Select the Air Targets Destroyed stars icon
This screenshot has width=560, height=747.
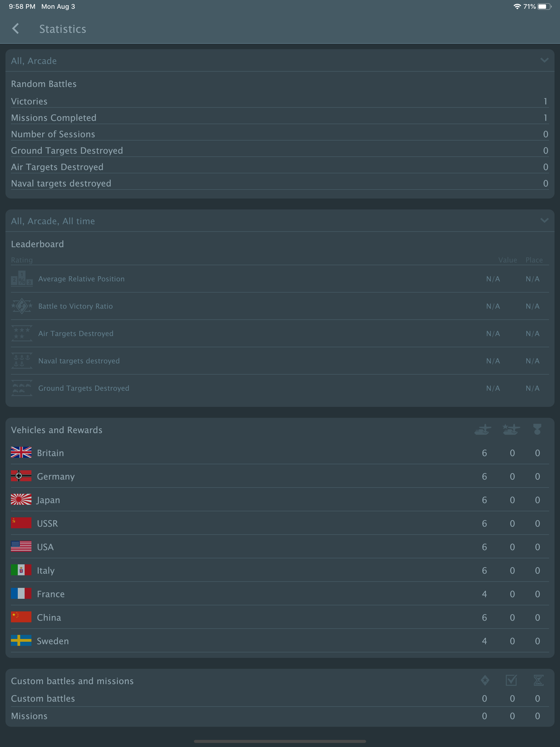[22, 333]
